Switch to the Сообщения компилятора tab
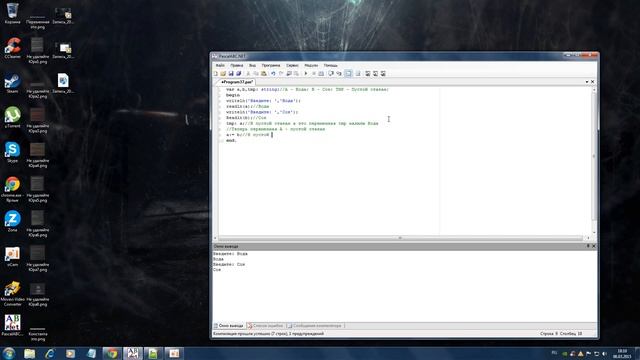This screenshot has width=640, height=360. [315, 326]
